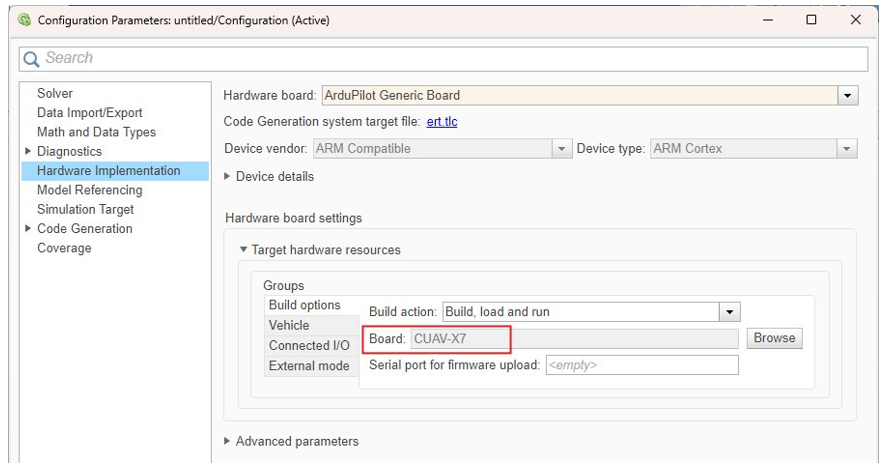Click the ArduPilot Generic Board combo field
883x463 pixels.
[x=580, y=96]
